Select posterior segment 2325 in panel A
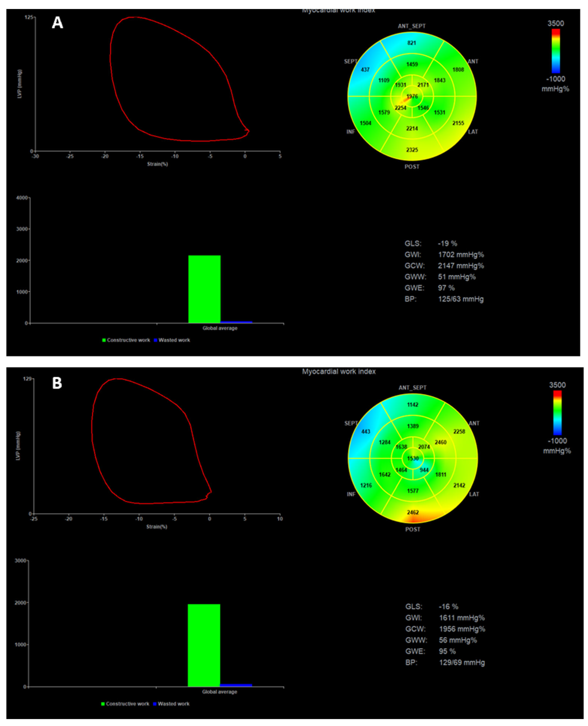The height and width of the screenshot is (726, 588). click(412, 150)
